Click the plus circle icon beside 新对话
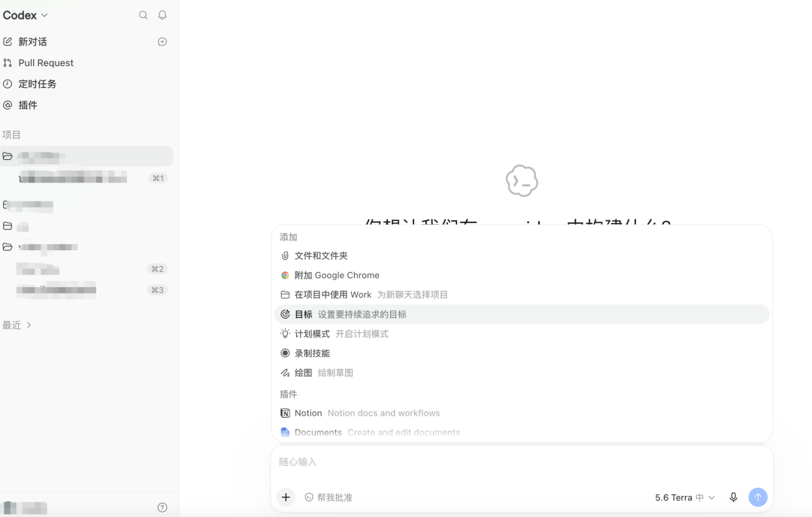Image resolution: width=812 pixels, height=517 pixels. [x=162, y=41]
